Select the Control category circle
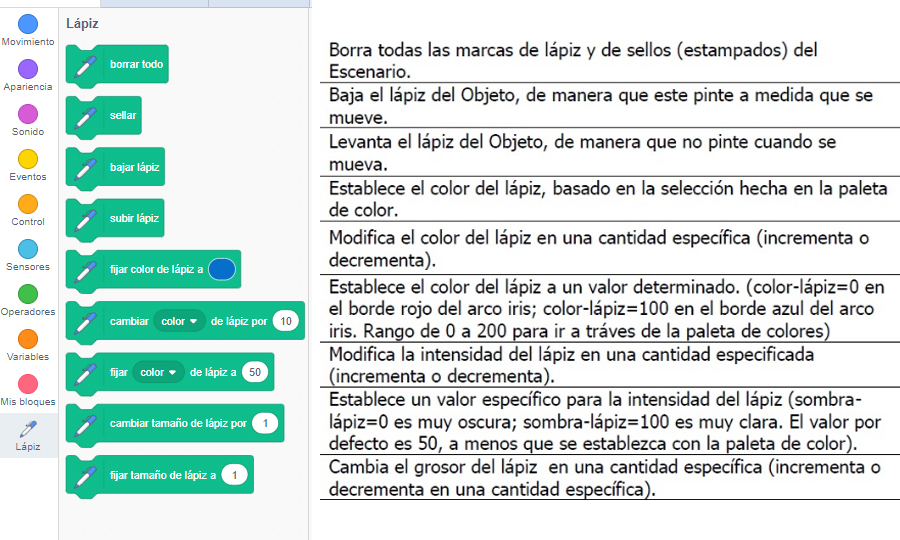The image size is (900, 540). (x=28, y=204)
